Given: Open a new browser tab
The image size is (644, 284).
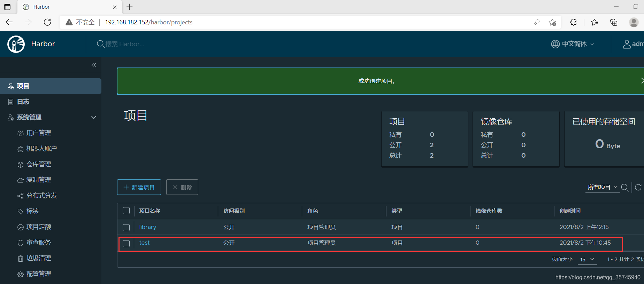Looking at the screenshot, I should 130,7.
